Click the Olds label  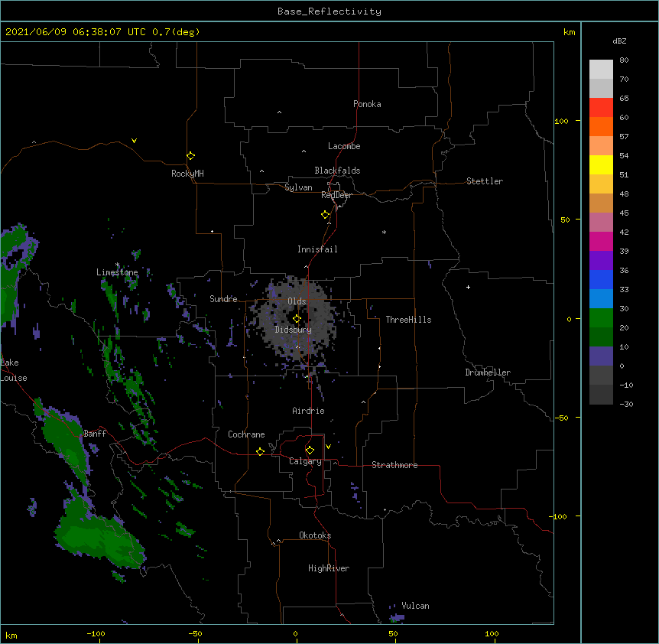(x=297, y=301)
